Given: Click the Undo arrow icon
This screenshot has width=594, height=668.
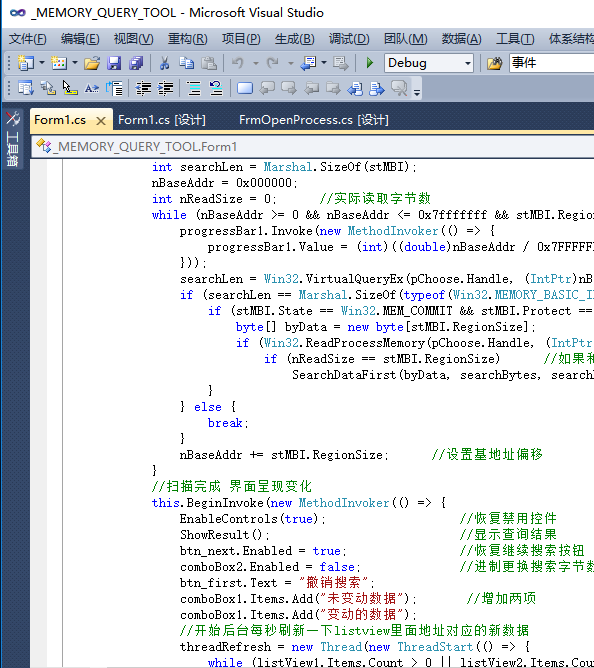Looking at the screenshot, I should point(238,63).
